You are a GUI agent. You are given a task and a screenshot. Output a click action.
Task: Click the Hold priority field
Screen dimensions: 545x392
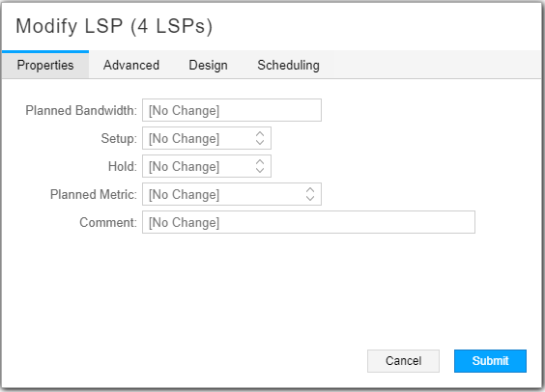(x=207, y=166)
